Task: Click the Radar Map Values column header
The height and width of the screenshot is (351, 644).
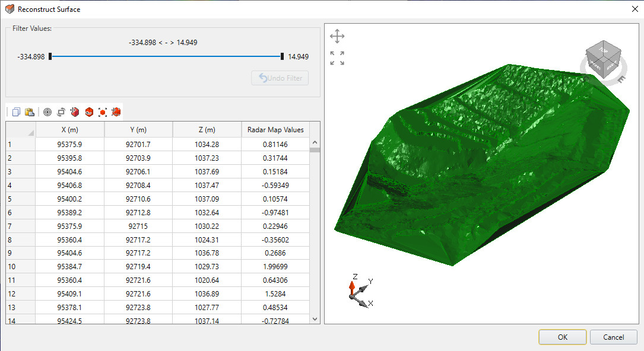Action: tap(275, 130)
